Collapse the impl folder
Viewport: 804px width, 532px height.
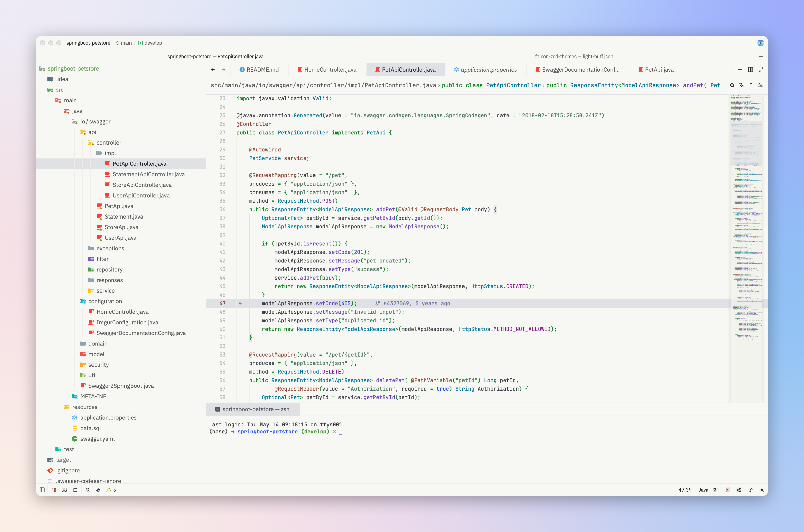pos(110,153)
